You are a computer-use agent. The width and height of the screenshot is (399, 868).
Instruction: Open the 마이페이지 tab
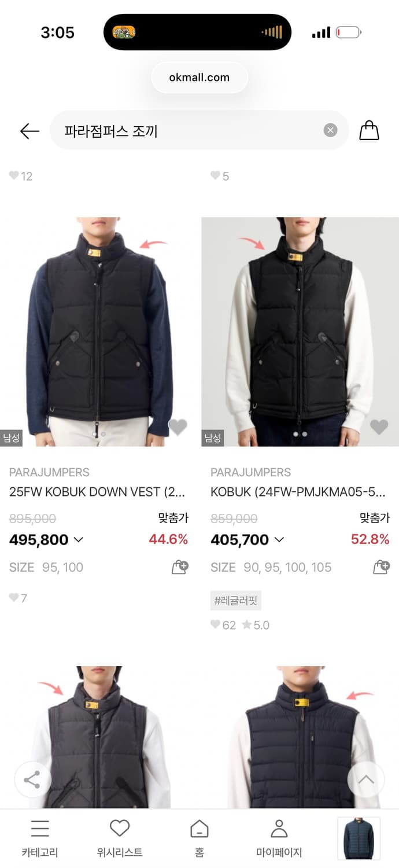coord(279,838)
